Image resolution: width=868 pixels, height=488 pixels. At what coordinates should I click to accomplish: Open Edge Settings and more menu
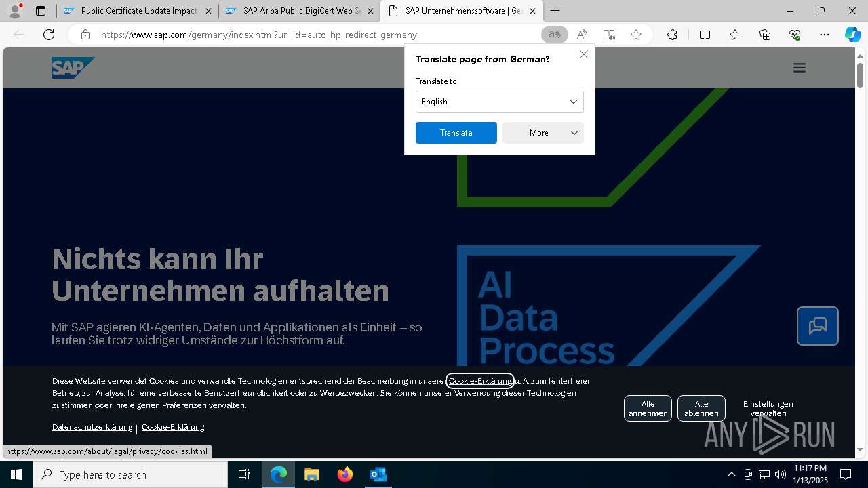click(825, 35)
